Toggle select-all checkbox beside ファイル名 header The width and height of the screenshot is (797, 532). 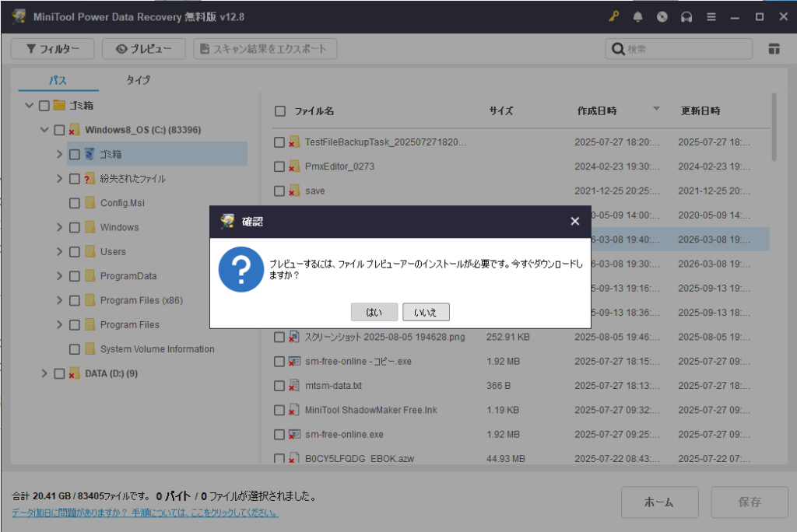click(x=279, y=111)
